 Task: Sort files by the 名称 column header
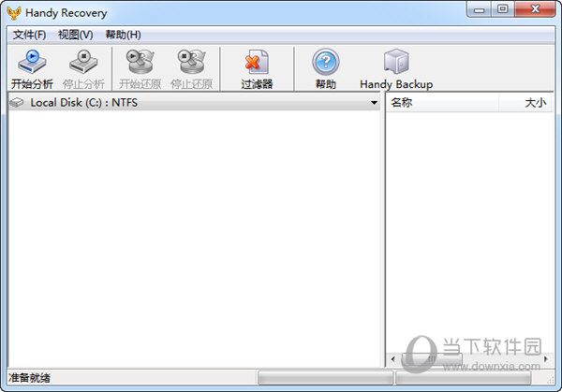pos(442,103)
